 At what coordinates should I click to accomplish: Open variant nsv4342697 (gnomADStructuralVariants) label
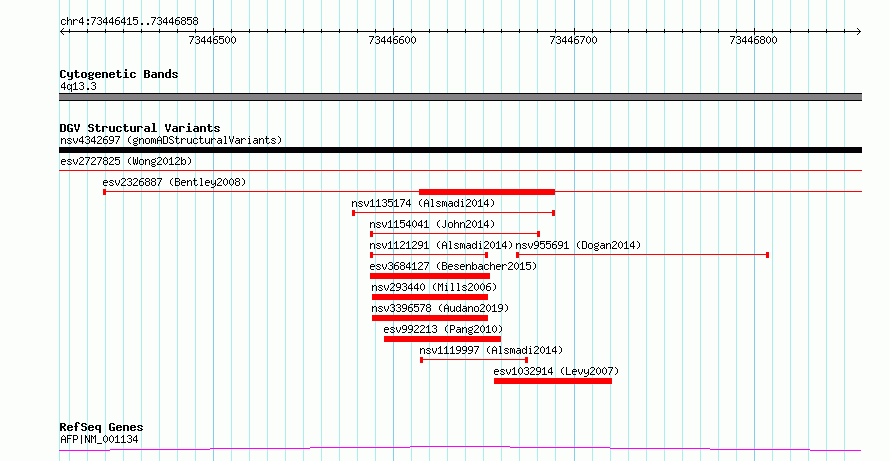tap(171, 140)
